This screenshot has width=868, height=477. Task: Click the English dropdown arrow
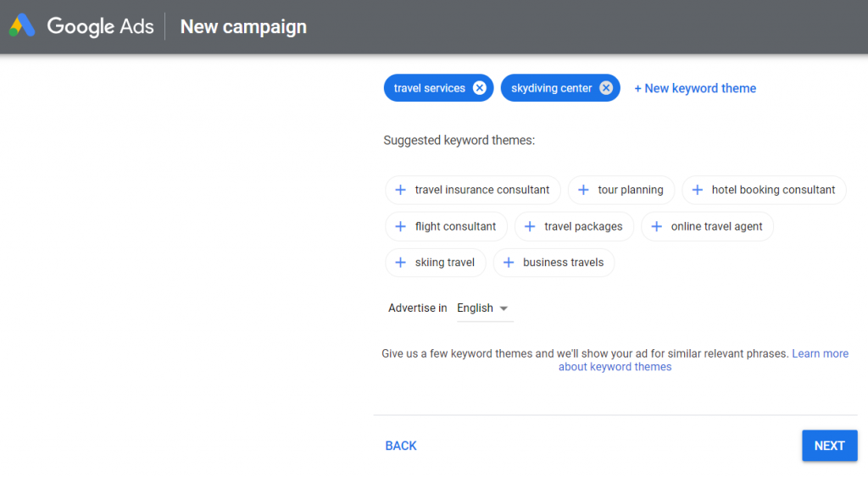coord(504,308)
